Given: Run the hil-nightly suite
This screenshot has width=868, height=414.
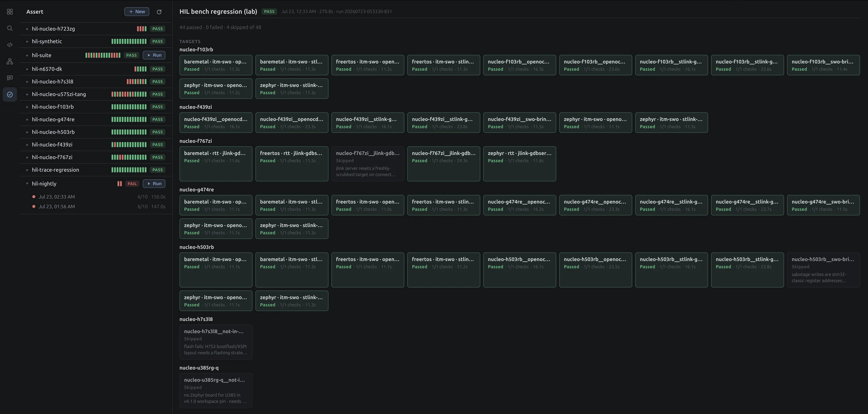Looking at the screenshot, I should 154,184.
